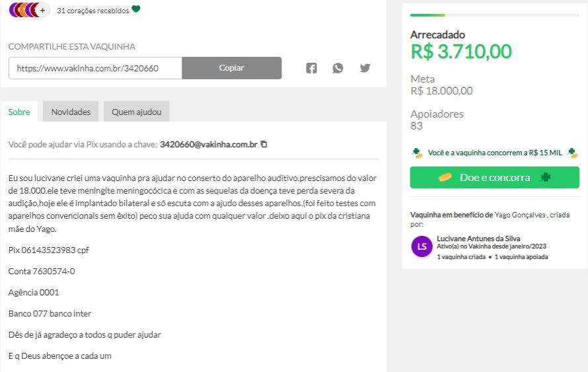This screenshot has width=588, height=372.
Task: Click the Pix key email 3420660@vakinha.com.br
Action: point(208,145)
